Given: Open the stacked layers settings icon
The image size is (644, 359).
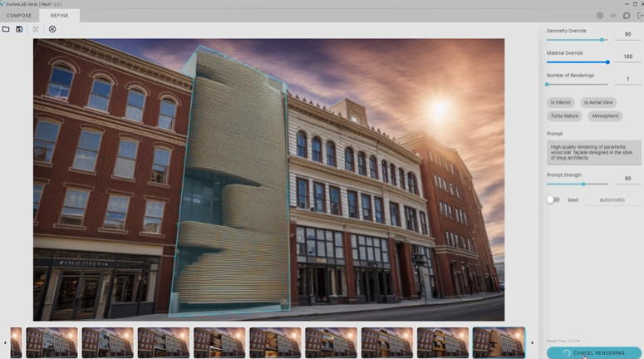Looking at the screenshot, I should coord(600,16).
